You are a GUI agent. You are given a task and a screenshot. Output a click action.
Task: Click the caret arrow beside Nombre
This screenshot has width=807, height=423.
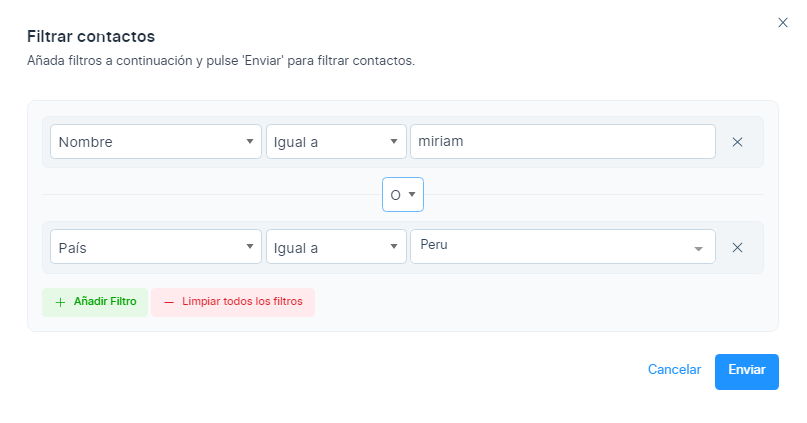(250, 142)
